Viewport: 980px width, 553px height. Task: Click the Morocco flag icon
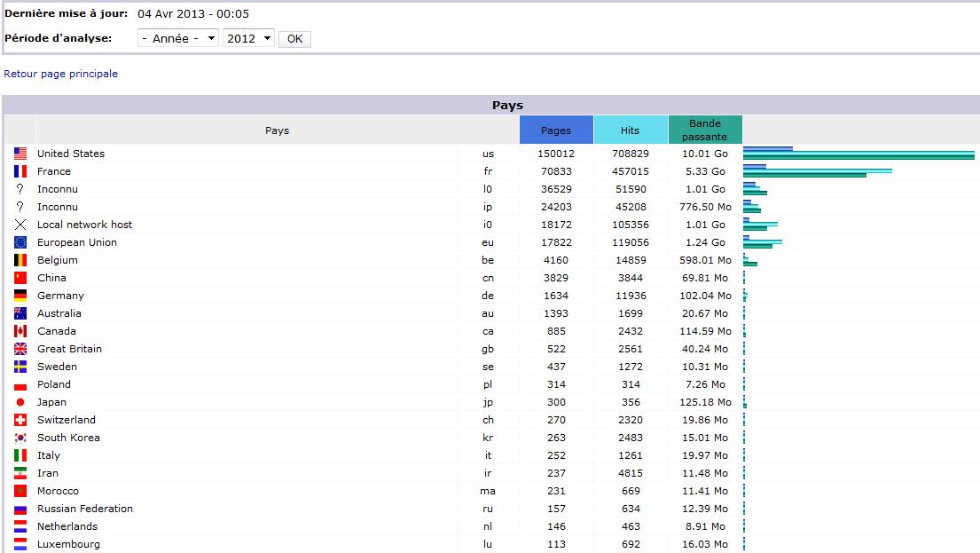point(20,491)
